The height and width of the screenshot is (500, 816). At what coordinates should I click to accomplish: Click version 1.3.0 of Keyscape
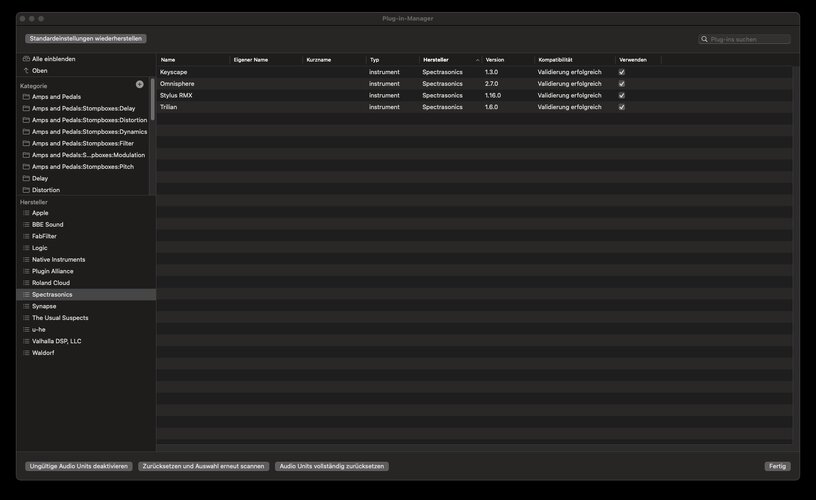491,72
